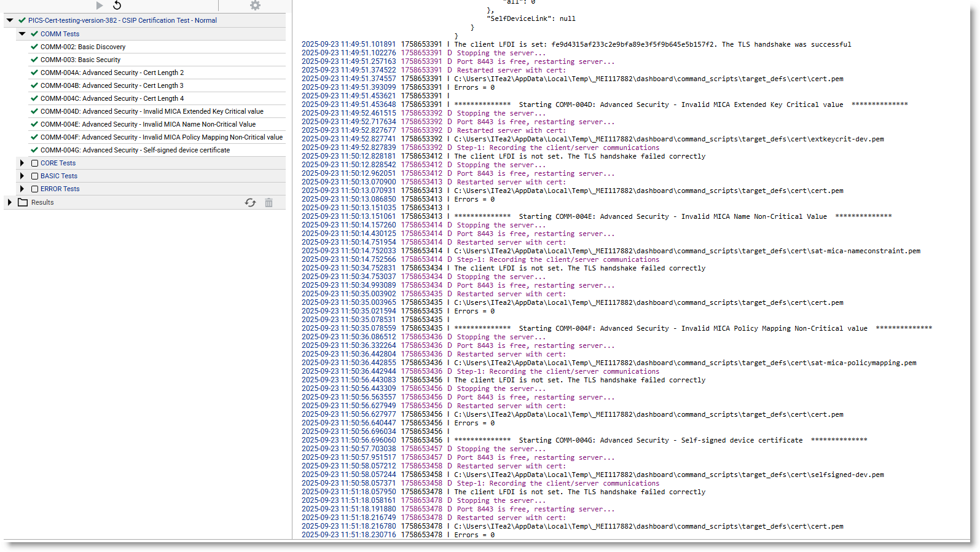
Task: Click the reset tests circular arrow icon
Action: click(117, 6)
